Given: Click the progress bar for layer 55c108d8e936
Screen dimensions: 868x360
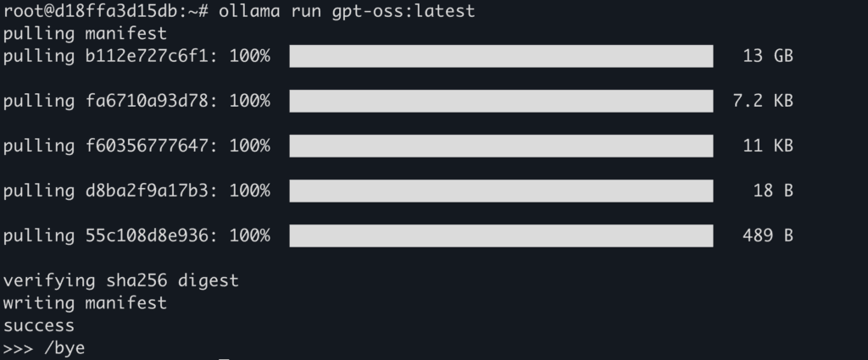Looking at the screenshot, I should (500, 235).
